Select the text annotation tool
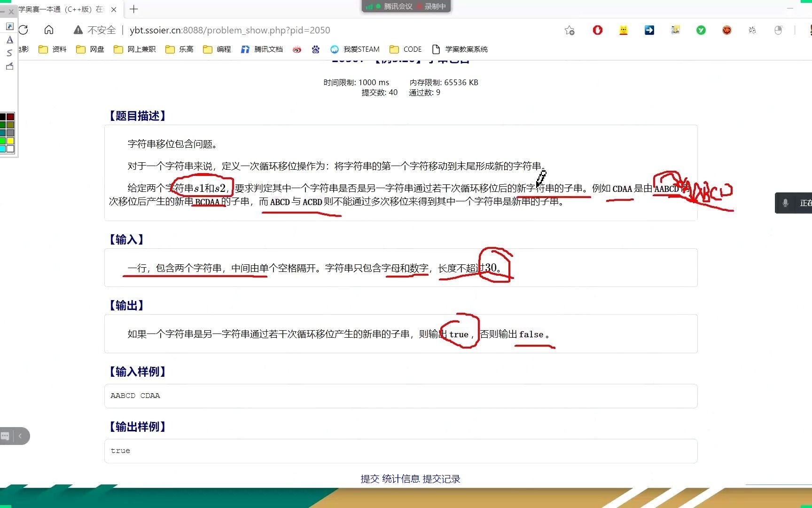 pos(9,40)
